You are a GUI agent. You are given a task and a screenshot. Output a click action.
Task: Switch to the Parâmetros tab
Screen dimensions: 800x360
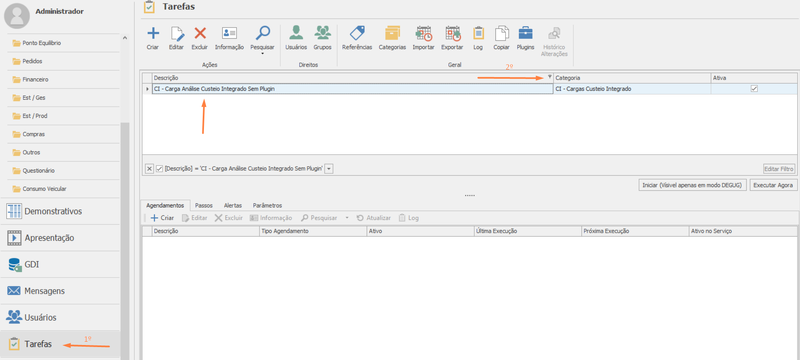[267, 205]
